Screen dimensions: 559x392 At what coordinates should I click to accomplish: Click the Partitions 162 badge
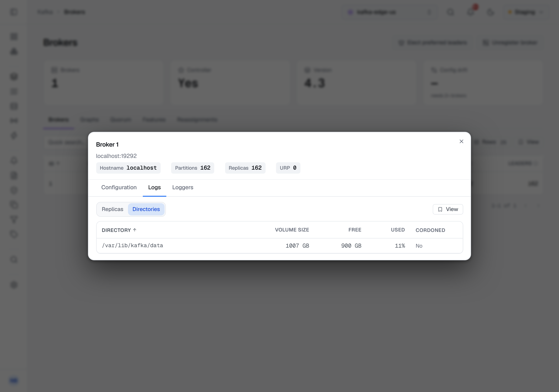193,168
